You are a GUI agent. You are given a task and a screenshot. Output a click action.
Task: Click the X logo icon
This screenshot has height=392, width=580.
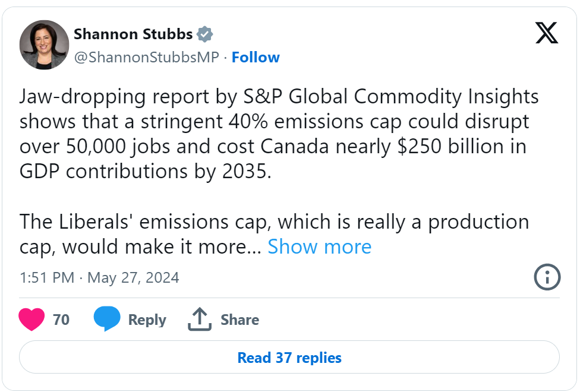tap(546, 33)
